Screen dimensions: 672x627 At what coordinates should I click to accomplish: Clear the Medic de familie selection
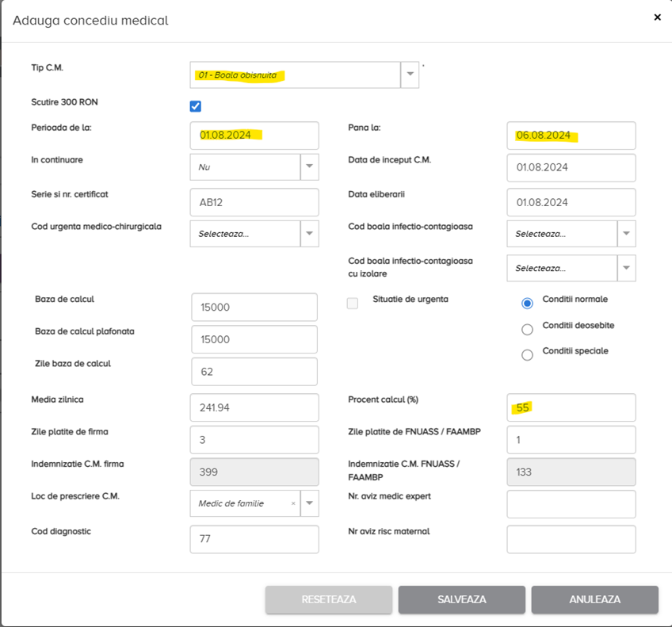point(293,503)
